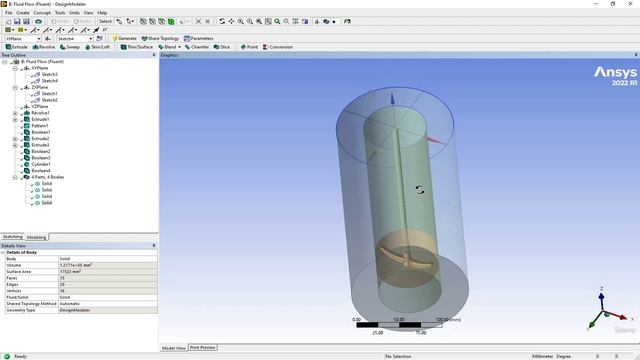Click the green Bodies selection filter
Screen dimensions: 640x360
171,21
